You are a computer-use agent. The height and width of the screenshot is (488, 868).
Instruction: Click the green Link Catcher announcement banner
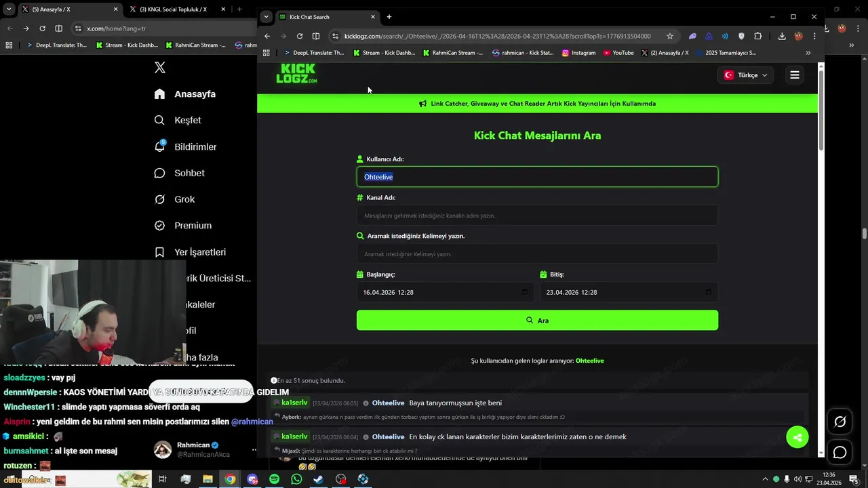click(537, 104)
